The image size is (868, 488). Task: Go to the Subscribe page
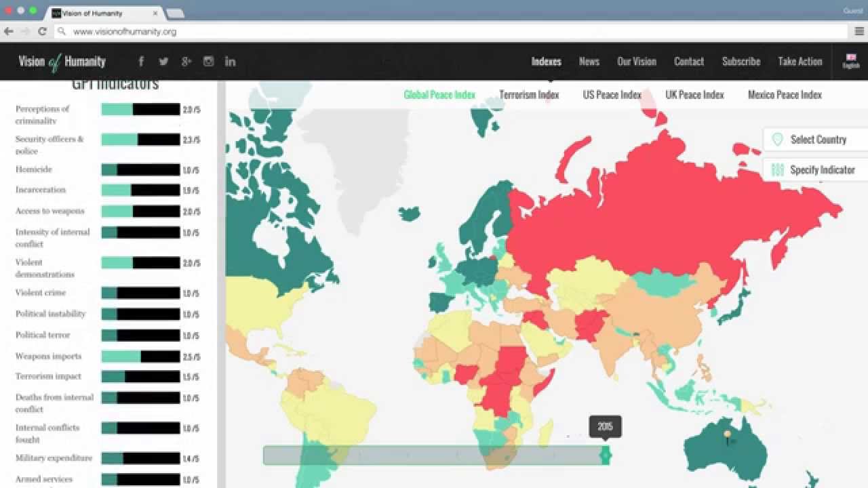click(741, 62)
